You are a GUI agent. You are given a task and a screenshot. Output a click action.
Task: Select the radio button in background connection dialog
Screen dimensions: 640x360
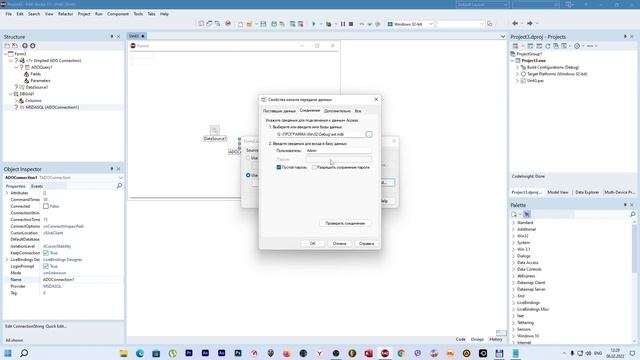(x=248, y=175)
